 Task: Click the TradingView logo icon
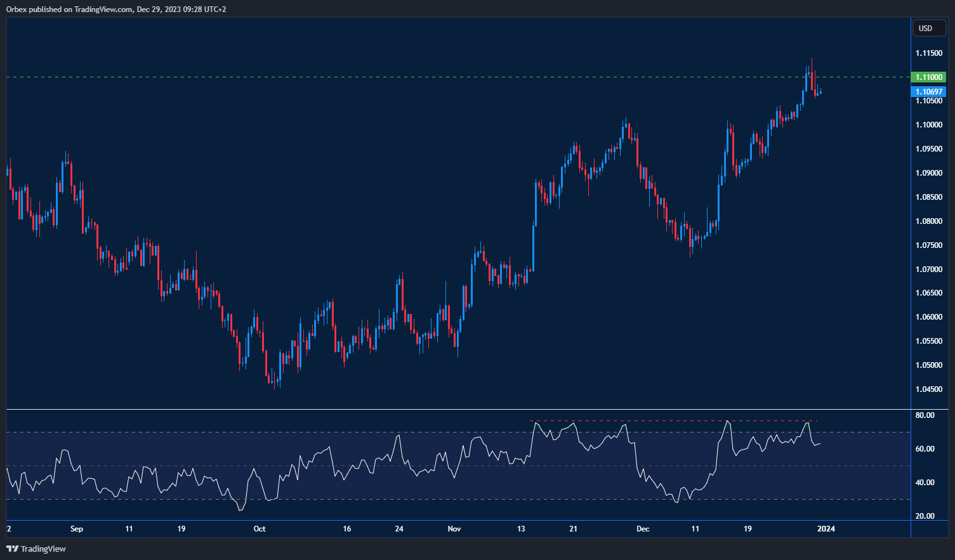13,549
